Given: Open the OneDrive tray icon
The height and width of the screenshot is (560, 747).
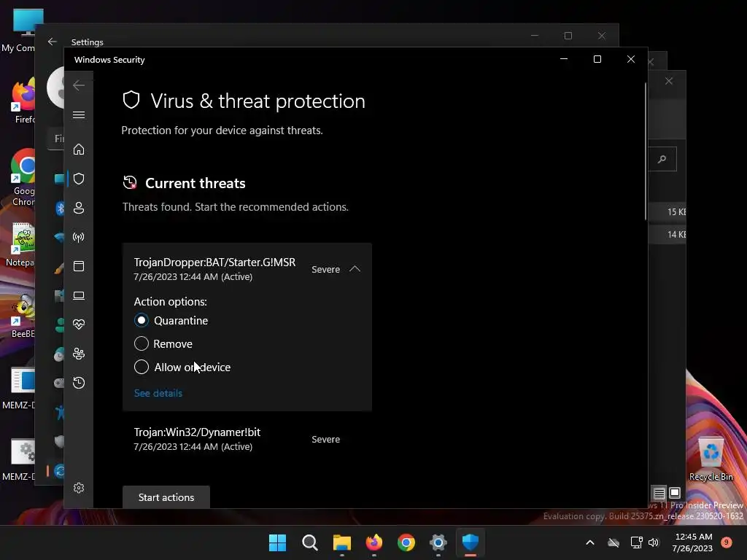Looking at the screenshot, I should [x=614, y=542].
